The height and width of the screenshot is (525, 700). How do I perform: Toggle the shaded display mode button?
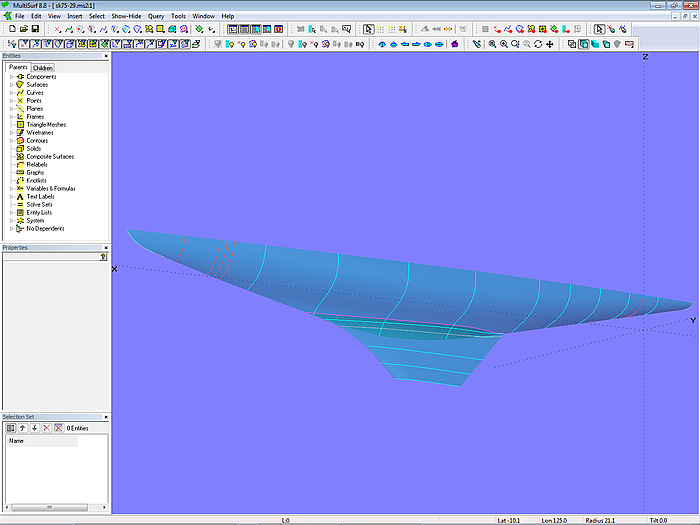[x=595, y=44]
